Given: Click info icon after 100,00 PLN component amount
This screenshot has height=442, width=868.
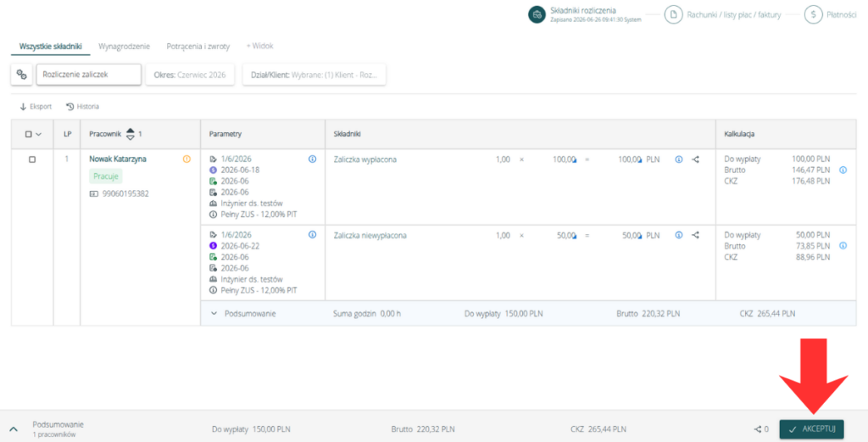Looking at the screenshot, I should [679, 159].
